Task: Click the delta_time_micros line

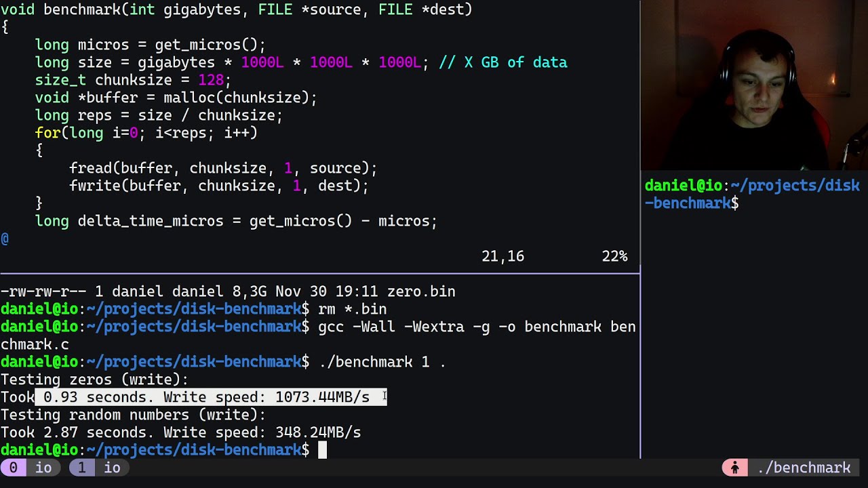Action: point(236,221)
